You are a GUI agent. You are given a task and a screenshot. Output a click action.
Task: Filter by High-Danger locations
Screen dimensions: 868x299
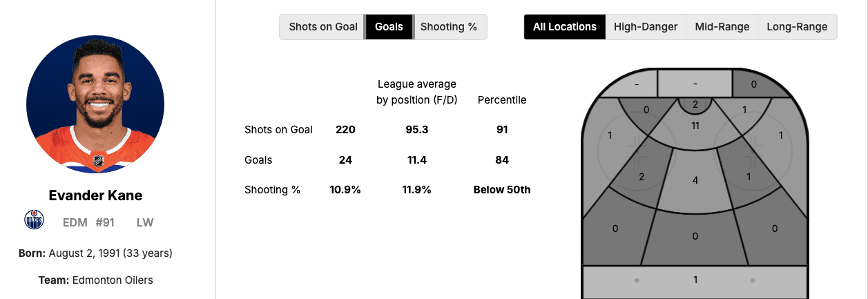tap(646, 27)
